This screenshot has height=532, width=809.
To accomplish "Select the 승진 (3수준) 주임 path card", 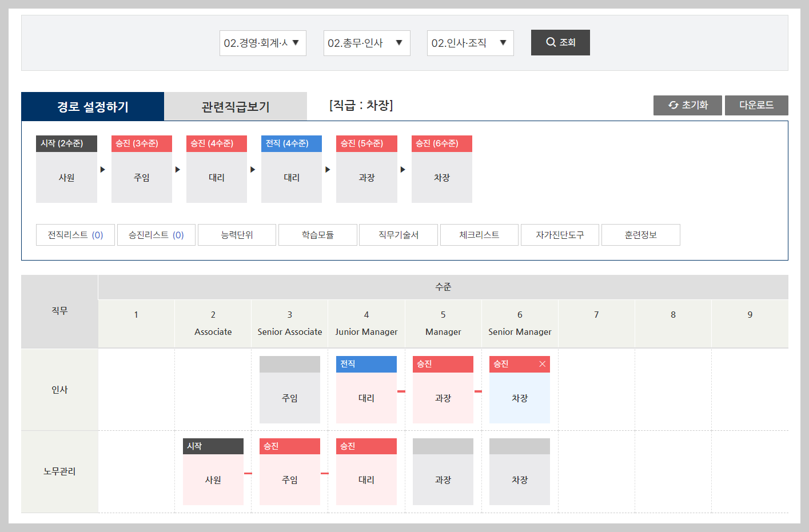I will tap(142, 169).
